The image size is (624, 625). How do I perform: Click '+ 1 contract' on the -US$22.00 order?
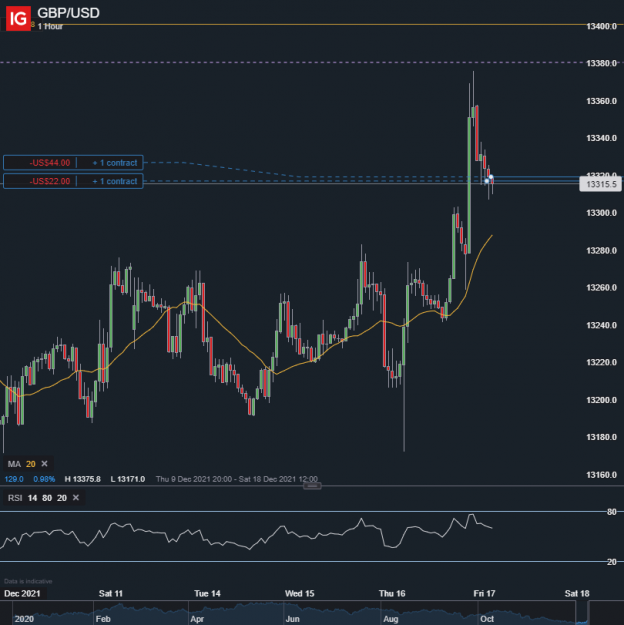point(115,181)
